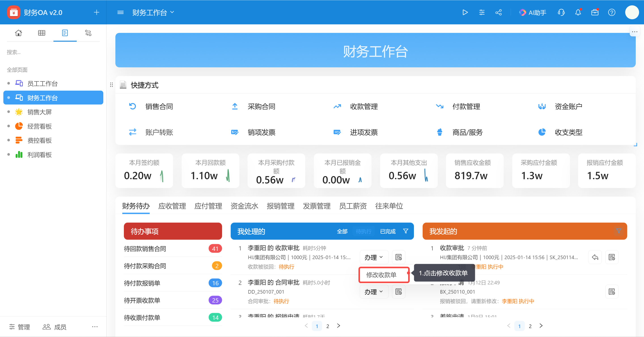
Task: Open 员工工作台 page in sidebar
Action: click(x=53, y=83)
